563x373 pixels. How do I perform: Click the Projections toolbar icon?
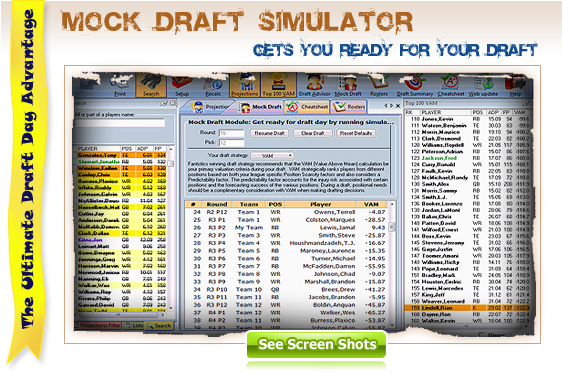pos(245,85)
